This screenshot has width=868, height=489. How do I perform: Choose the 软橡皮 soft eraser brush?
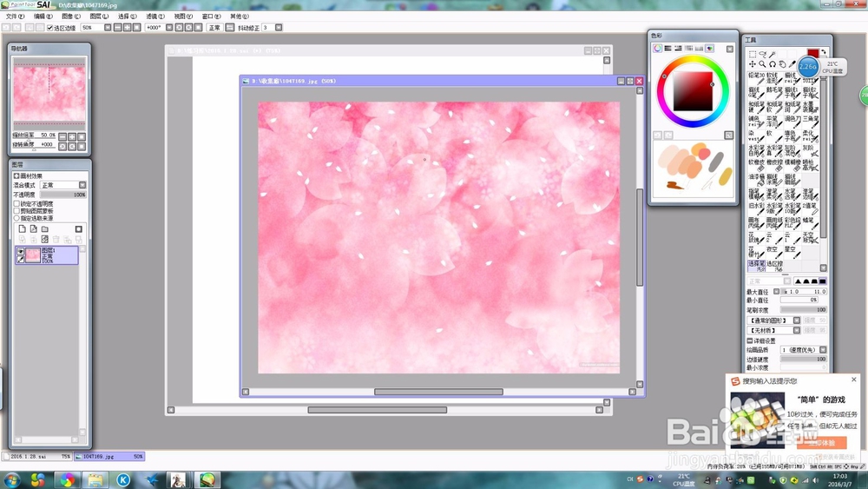pos(756,164)
